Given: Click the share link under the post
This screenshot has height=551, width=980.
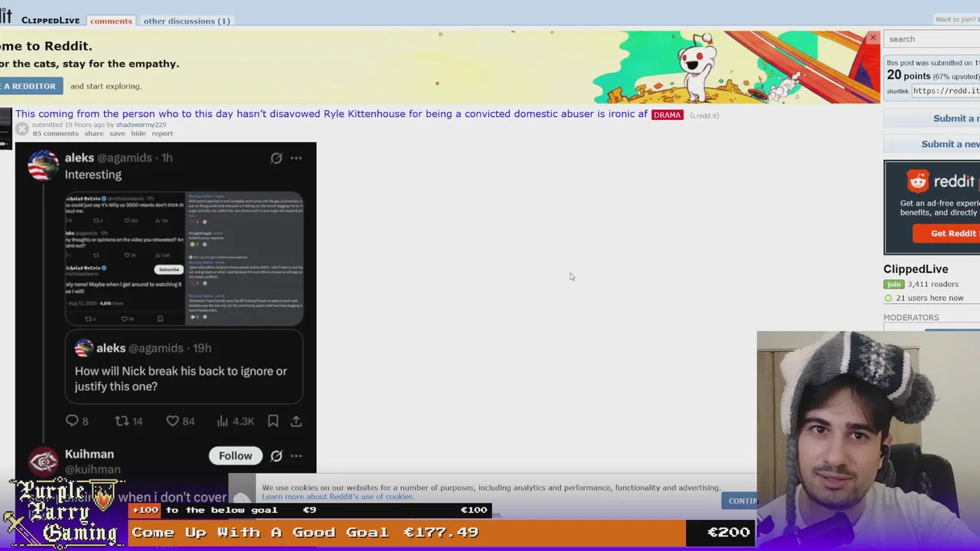Looking at the screenshot, I should click(94, 133).
